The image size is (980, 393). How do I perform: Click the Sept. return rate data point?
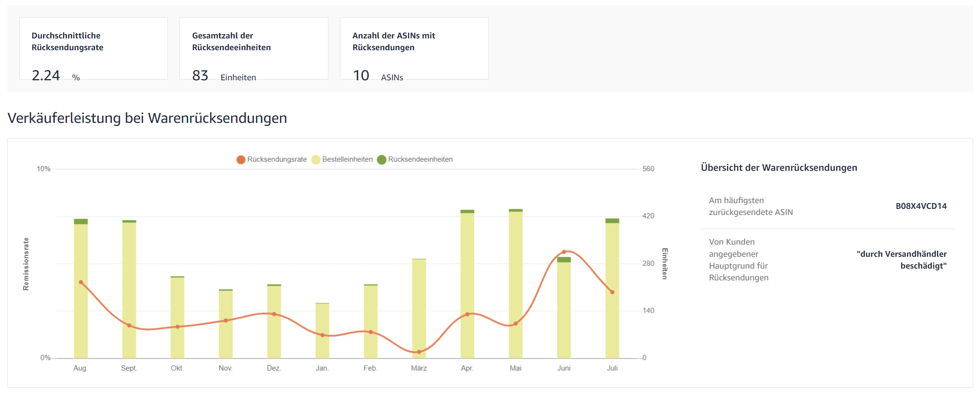pos(129,326)
